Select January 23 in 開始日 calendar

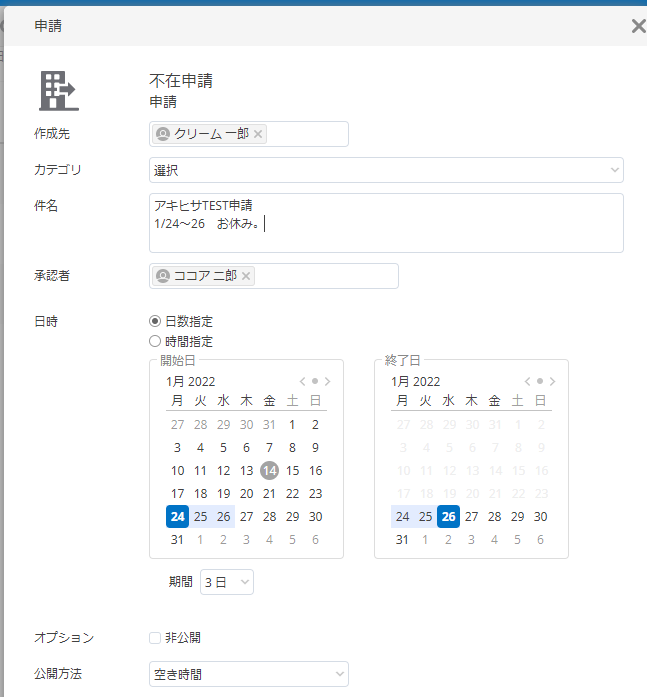click(x=315, y=493)
